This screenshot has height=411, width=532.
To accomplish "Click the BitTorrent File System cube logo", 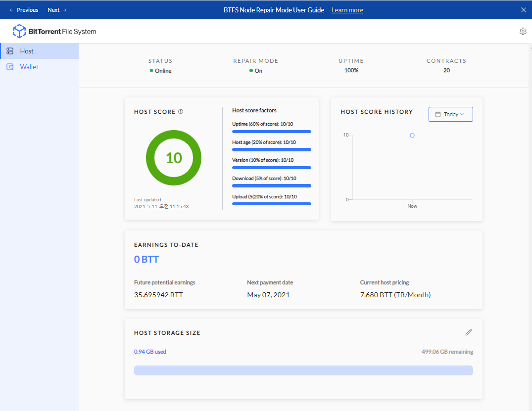I will coord(19,31).
